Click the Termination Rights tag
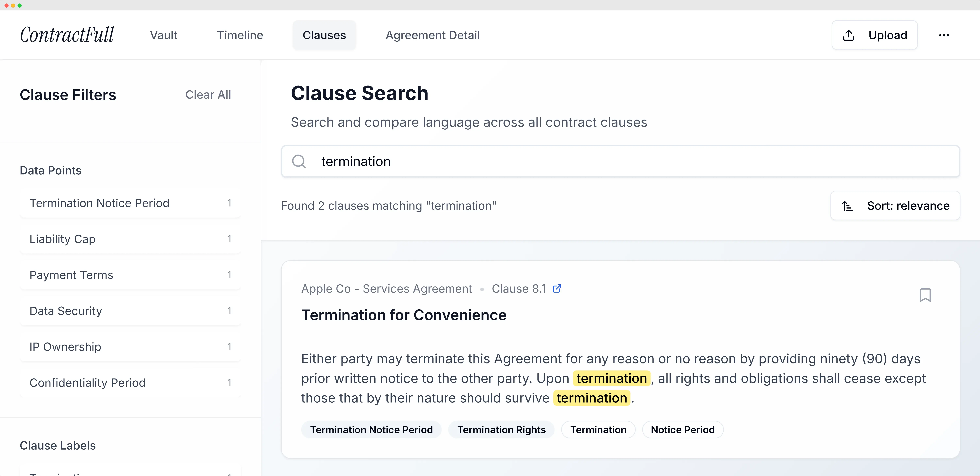 [501, 430]
